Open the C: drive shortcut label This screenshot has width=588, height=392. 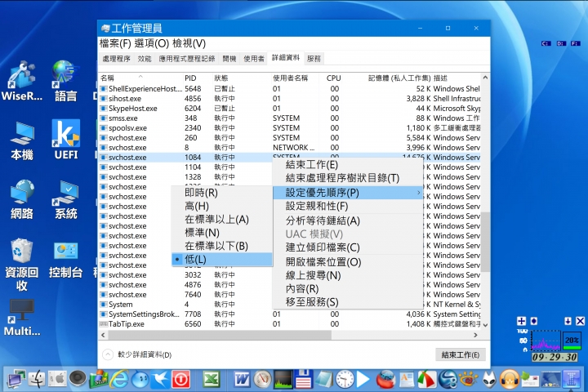(x=546, y=43)
